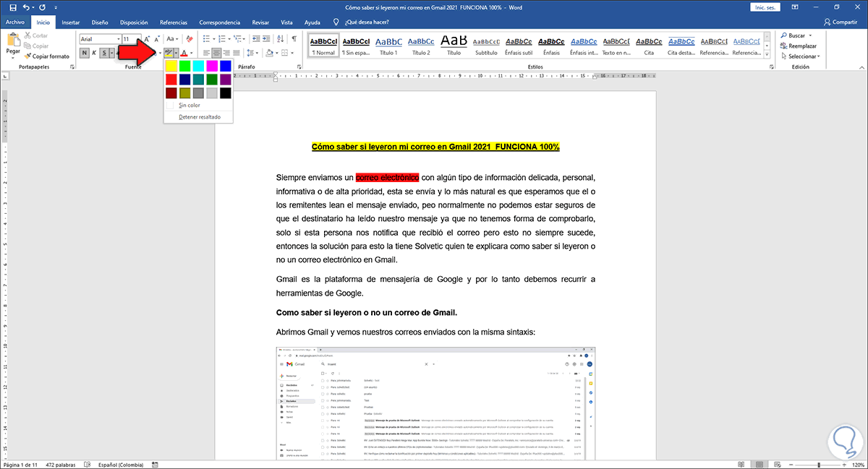Screen dimensions: 868x469
Task: Increase paragraph indent
Action: [265, 38]
